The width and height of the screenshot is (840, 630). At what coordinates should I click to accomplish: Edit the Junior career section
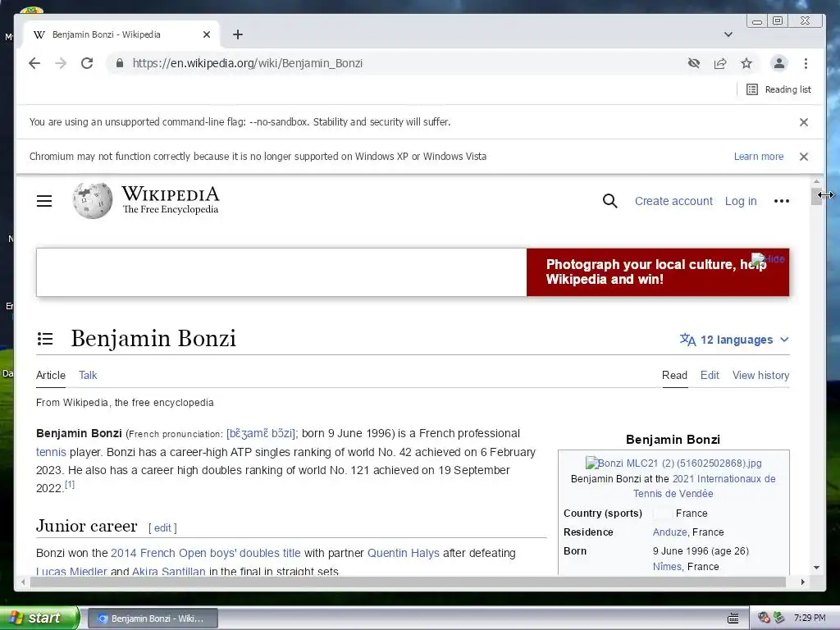pos(162,527)
